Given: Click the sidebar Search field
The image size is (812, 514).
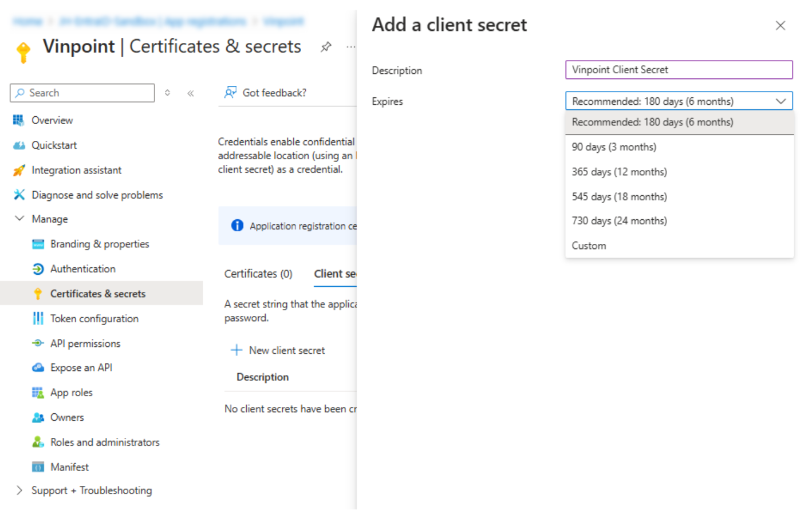Looking at the screenshot, I should click(x=82, y=93).
